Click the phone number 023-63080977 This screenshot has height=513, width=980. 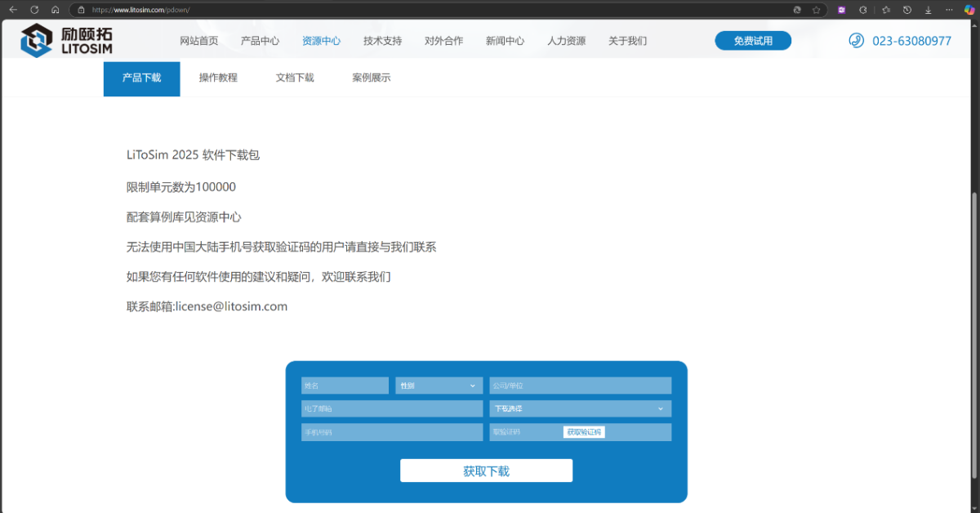tap(912, 41)
